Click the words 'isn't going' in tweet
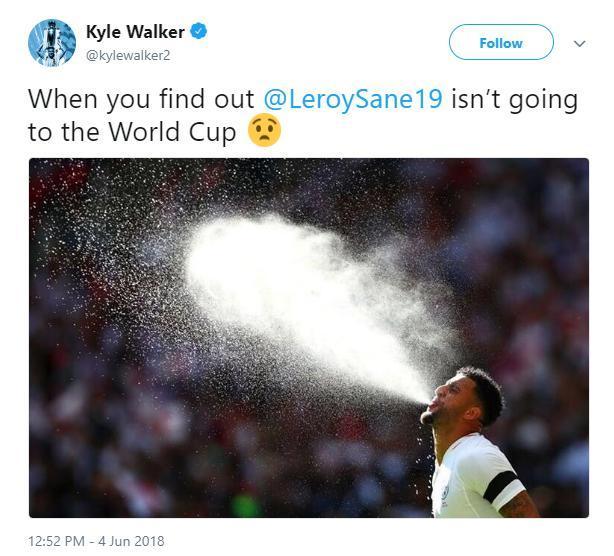Viewport: 614px width, 556px height. click(x=515, y=99)
